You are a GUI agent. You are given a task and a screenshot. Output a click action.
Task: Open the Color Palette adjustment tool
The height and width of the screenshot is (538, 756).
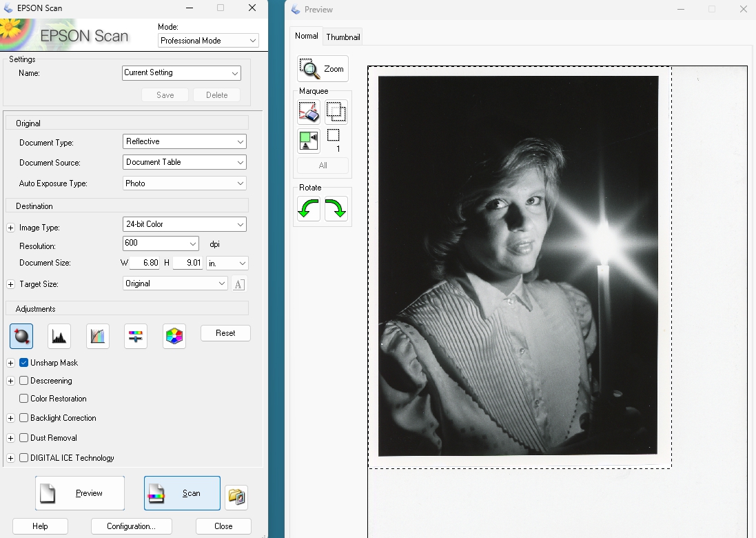(x=174, y=336)
